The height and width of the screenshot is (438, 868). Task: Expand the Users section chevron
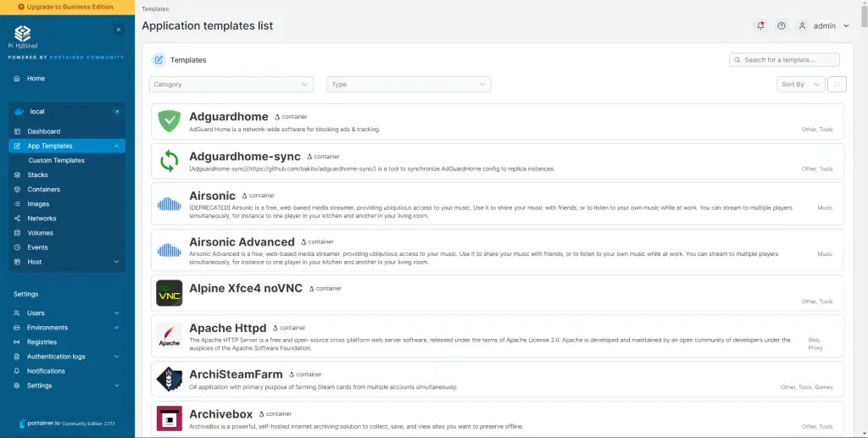pyautogui.click(x=116, y=313)
